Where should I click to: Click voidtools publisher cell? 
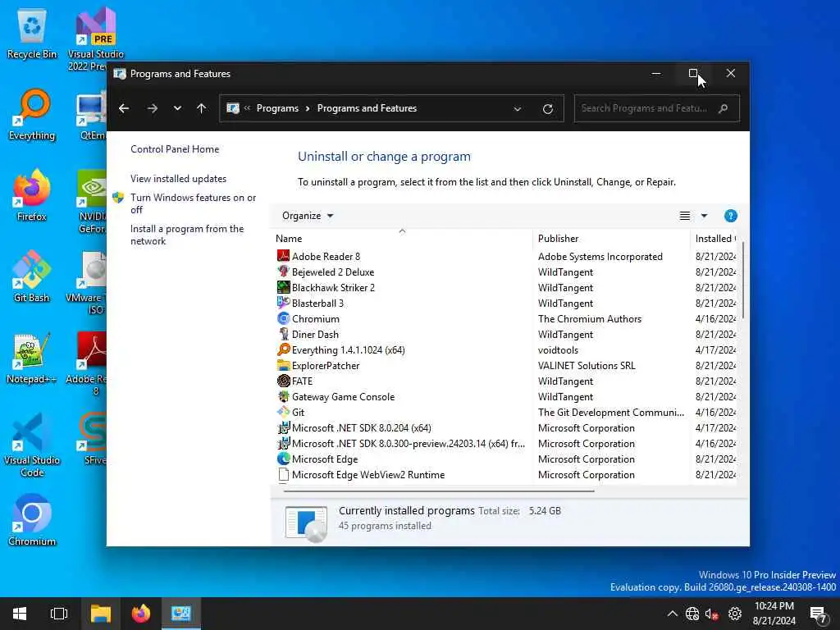558,349
